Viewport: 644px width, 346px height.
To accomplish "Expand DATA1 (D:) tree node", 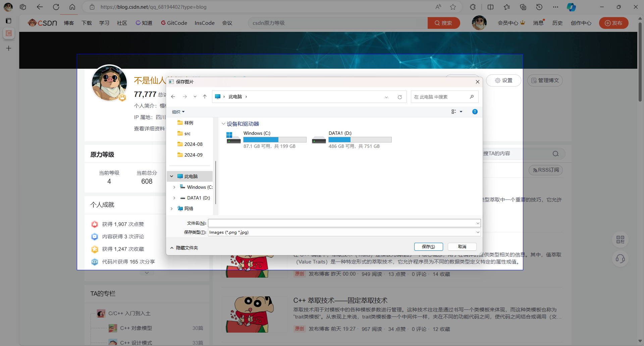I will (x=174, y=198).
